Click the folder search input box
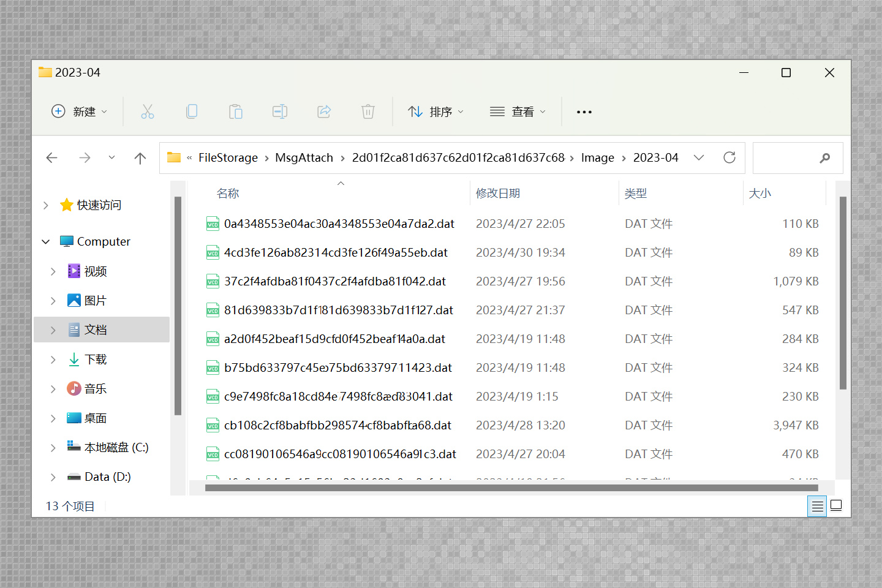Viewport: 882px width, 588px height. [787, 158]
